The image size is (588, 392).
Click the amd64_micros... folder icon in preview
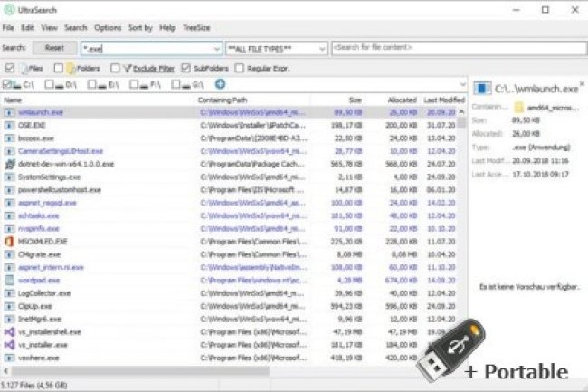tap(518, 108)
